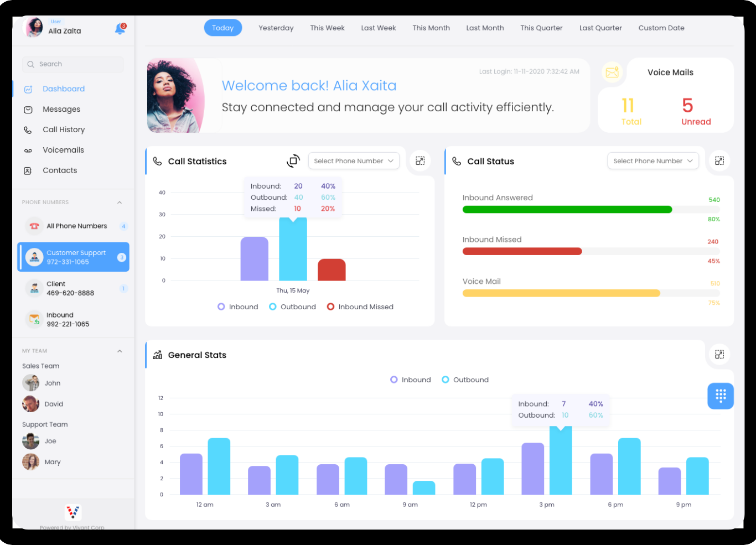Click the sidebar Search field
The height and width of the screenshot is (545, 756).
[73, 64]
